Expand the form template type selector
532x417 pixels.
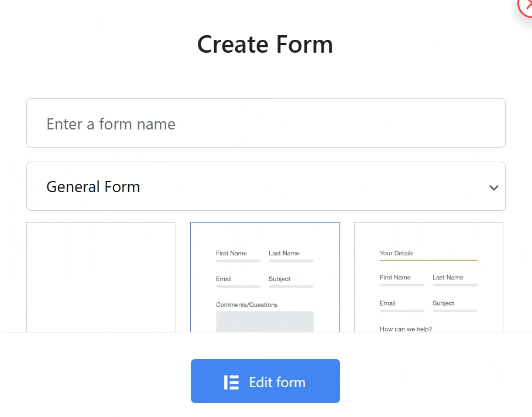click(x=265, y=186)
